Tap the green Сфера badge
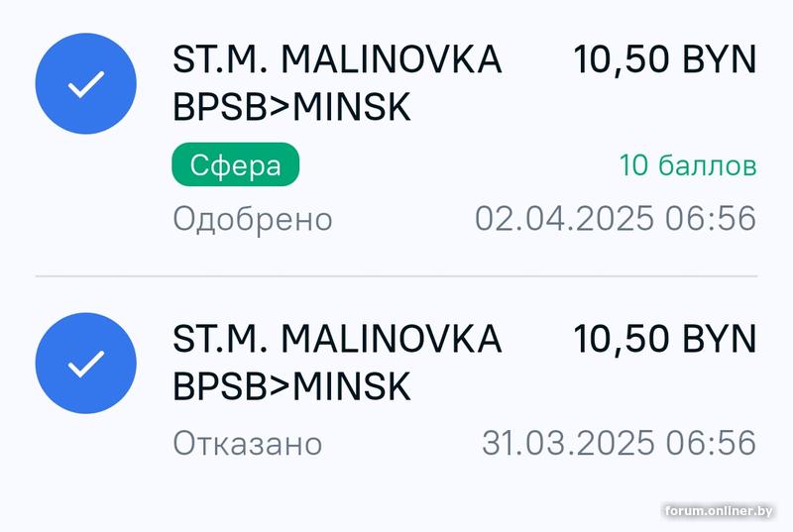Viewport: 793px width, 532px height. [x=236, y=165]
